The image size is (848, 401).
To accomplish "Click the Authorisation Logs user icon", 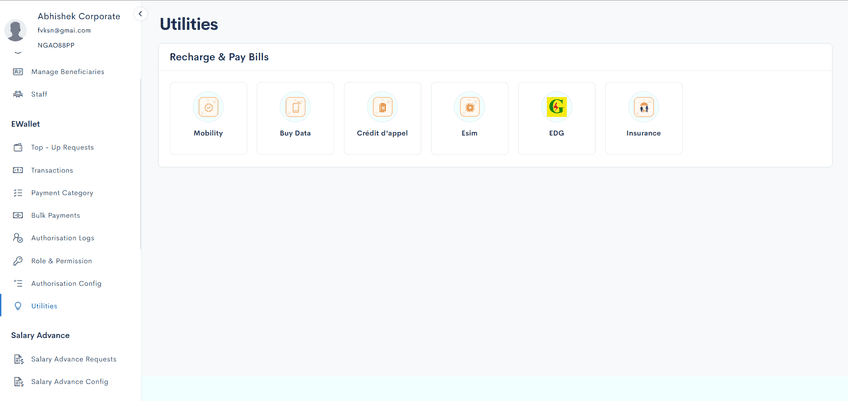I will tap(18, 238).
